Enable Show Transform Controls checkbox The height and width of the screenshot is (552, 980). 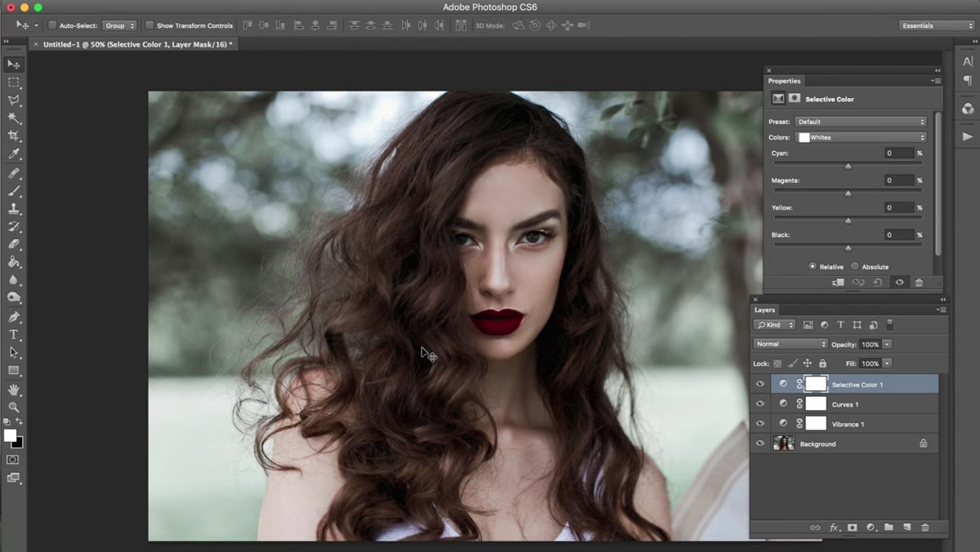149,25
